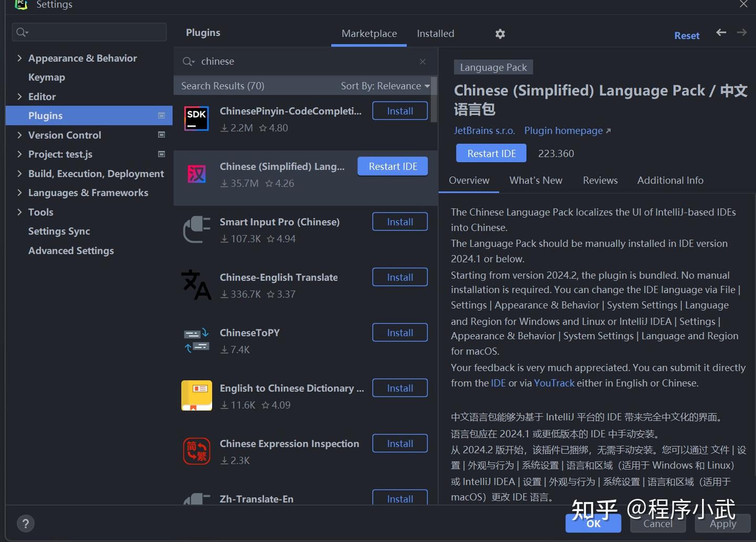Click the Chinese Expression Inspection icon
Viewport: 756px width, 542px height.
pos(196,451)
